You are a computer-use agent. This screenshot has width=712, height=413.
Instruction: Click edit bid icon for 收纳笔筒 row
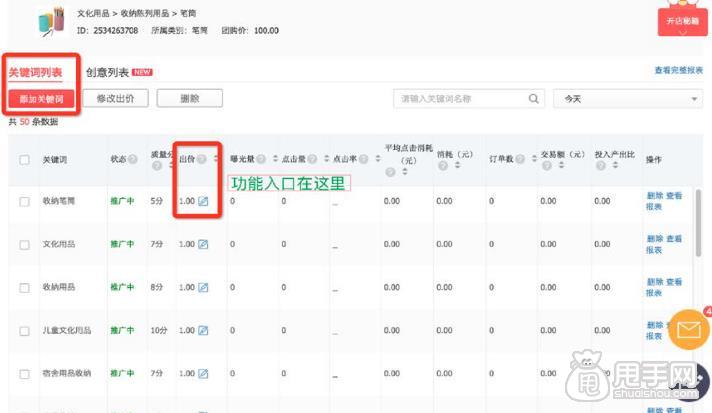click(x=203, y=202)
